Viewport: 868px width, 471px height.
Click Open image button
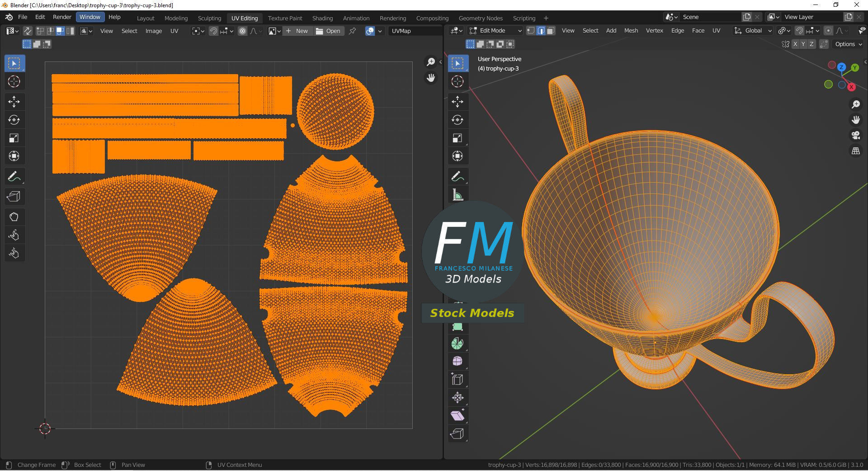(x=328, y=31)
